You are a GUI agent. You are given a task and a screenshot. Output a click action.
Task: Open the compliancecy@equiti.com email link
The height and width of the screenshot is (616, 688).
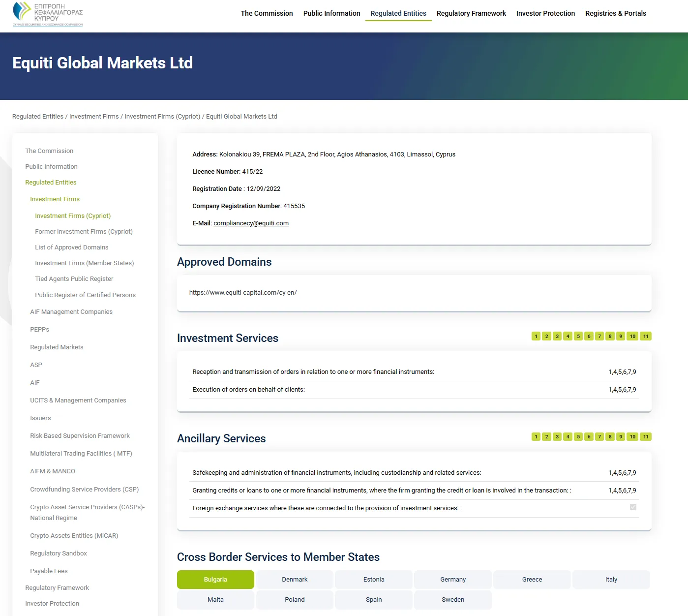coord(251,223)
